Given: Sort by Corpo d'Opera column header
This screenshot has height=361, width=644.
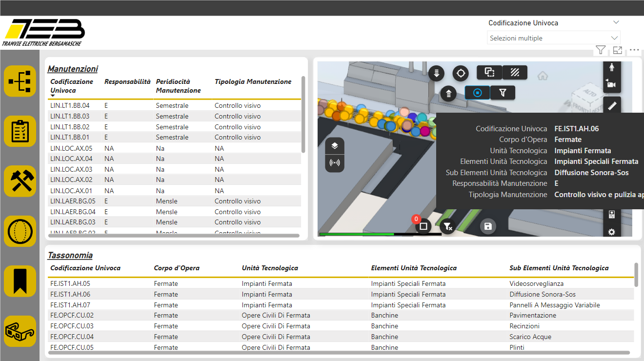Looking at the screenshot, I should pos(176,268).
